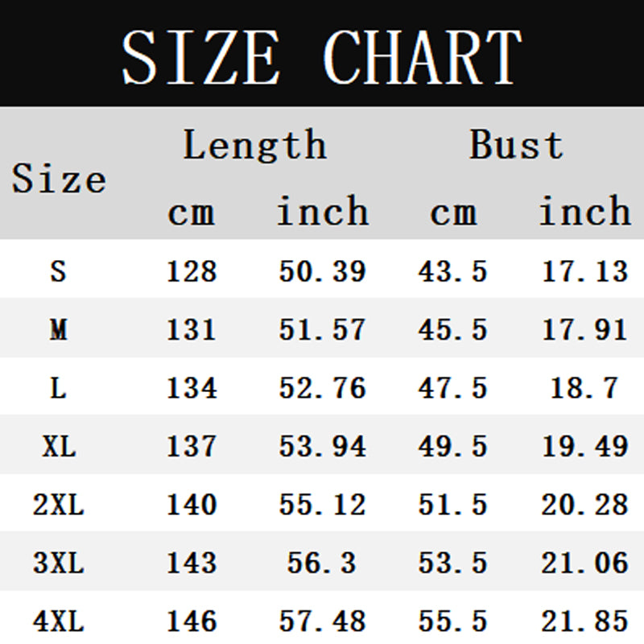Click the 19.49 bust inch value
This screenshot has height=644, width=644.
point(584,446)
